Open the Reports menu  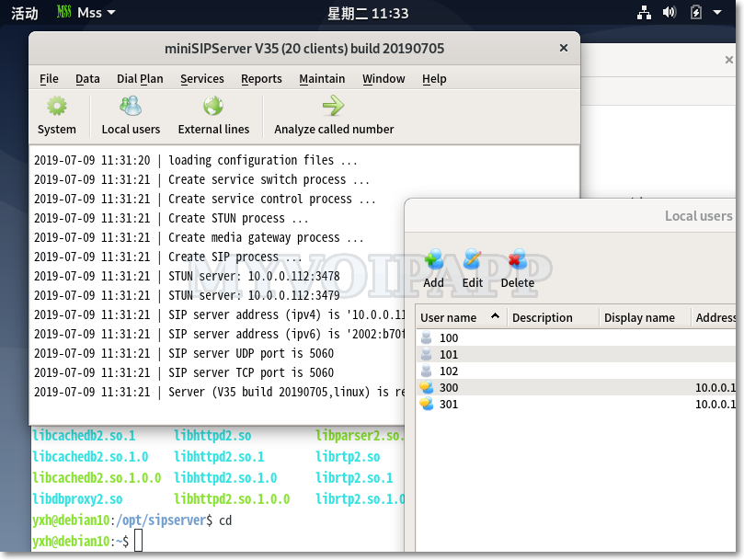tap(261, 79)
